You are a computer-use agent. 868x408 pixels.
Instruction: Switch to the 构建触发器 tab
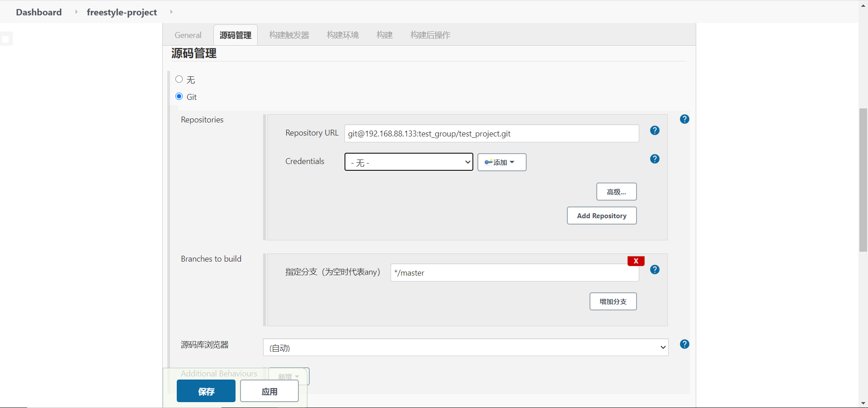(x=289, y=35)
